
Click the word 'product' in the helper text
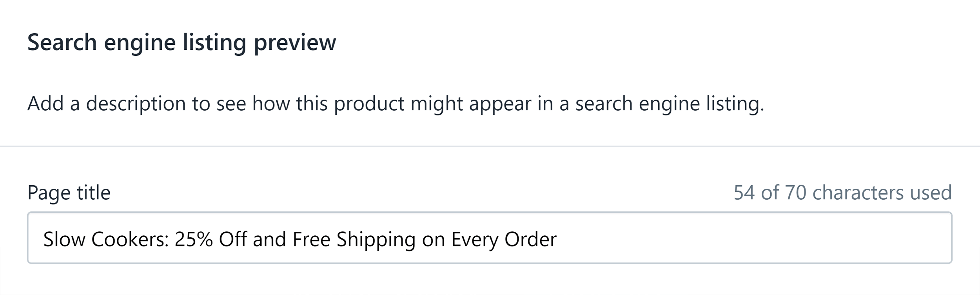click(369, 104)
